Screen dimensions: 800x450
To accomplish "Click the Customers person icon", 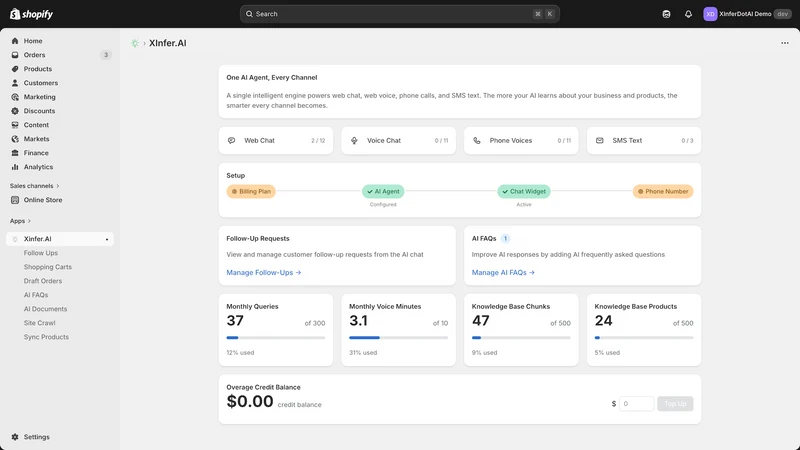I will coord(15,83).
